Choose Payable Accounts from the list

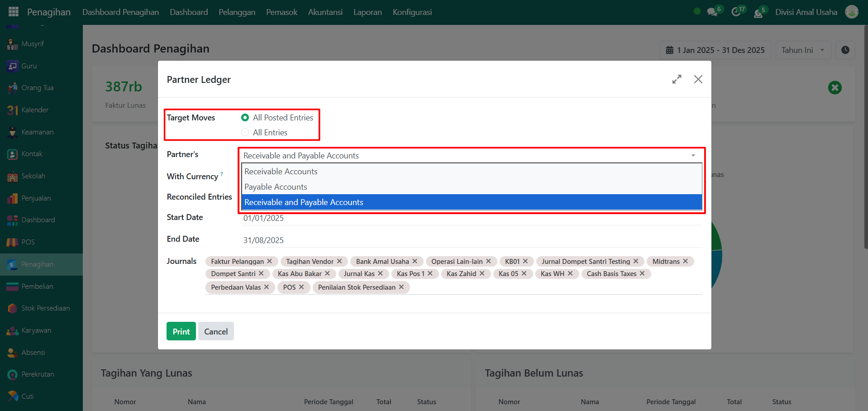(276, 187)
